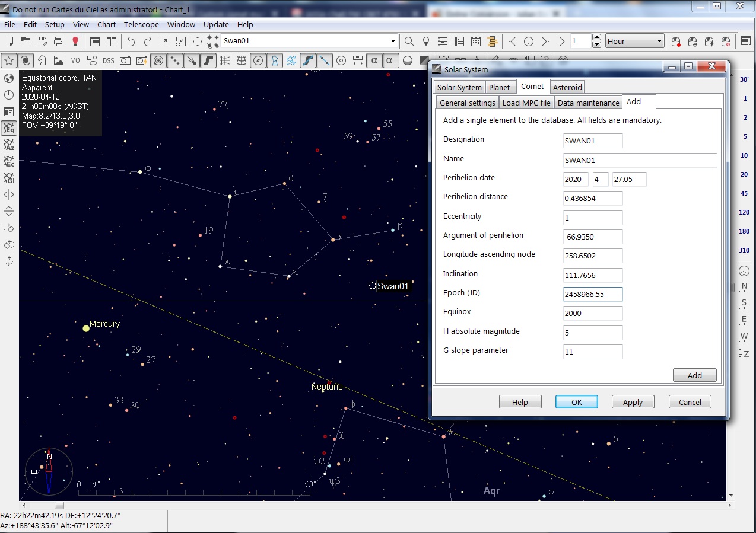Switch to the Planet tab
The width and height of the screenshot is (756, 533).
pyautogui.click(x=499, y=87)
